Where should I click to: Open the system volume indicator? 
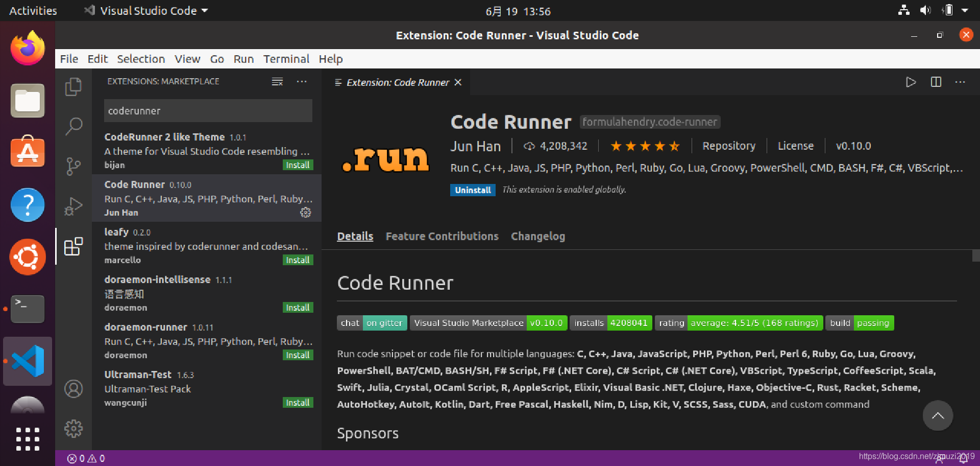pyautogui.click(x=925, y=10)
